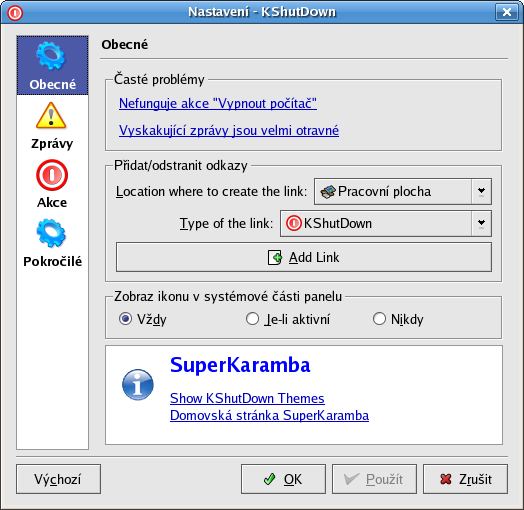Click the green plus icon on Add Link
524x510 pixels.
(x=275, y=257)
